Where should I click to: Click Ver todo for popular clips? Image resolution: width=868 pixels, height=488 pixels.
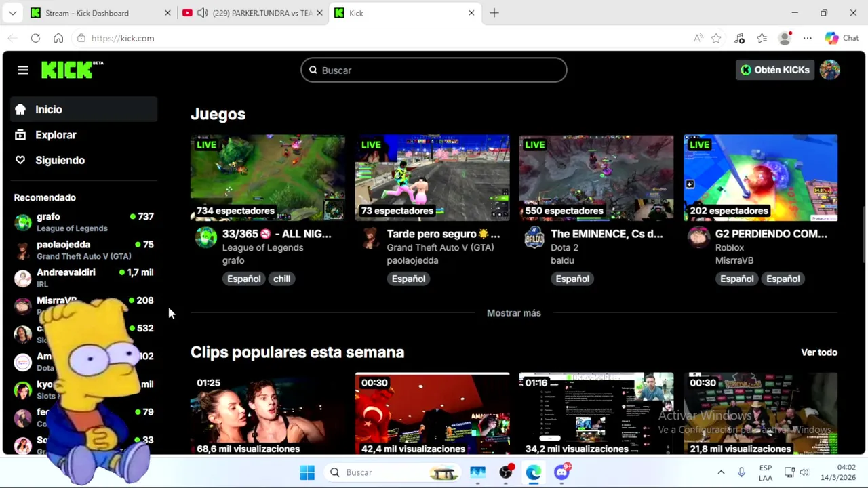coord(819,352)
